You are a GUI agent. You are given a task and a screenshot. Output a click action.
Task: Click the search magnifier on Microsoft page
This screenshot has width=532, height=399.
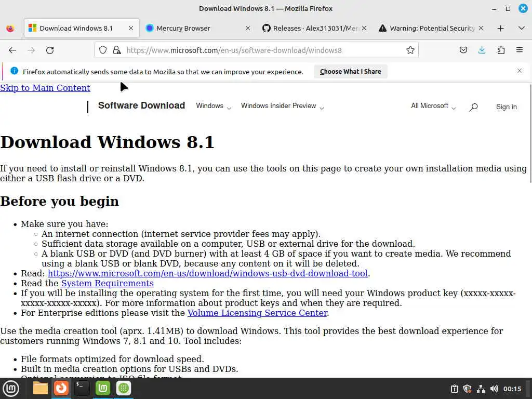tap(473, 107)
